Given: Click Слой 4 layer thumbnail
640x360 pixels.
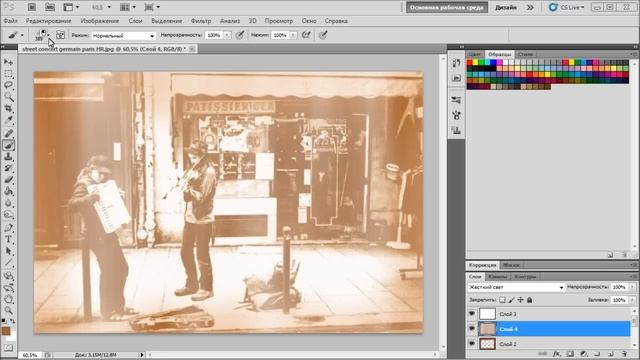Looking at the screenshot, I should coord(487,329).
